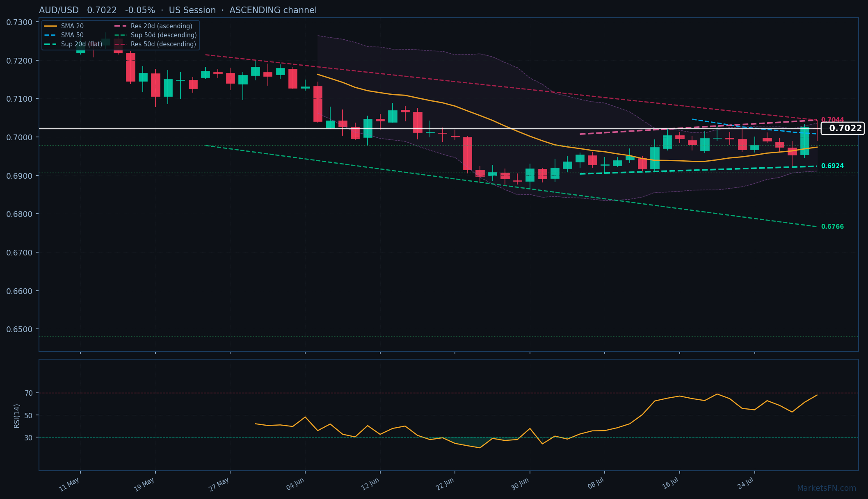This screenshot has width=868, height=499.
Task: Click the 0.7100 price axis label
Action: click(19, 99)
